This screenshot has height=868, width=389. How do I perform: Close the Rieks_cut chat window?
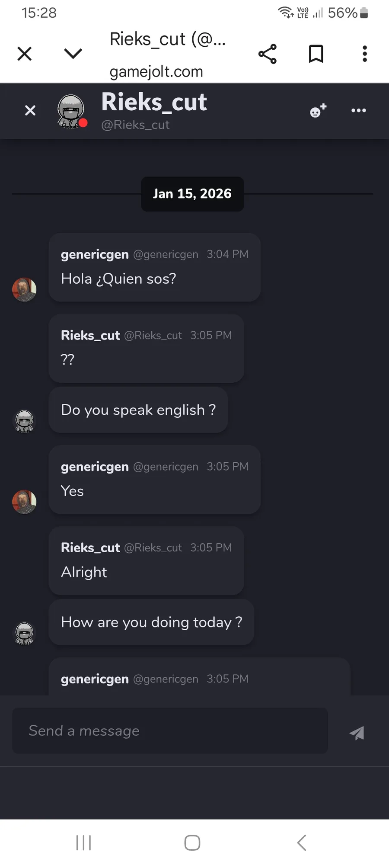30,111
